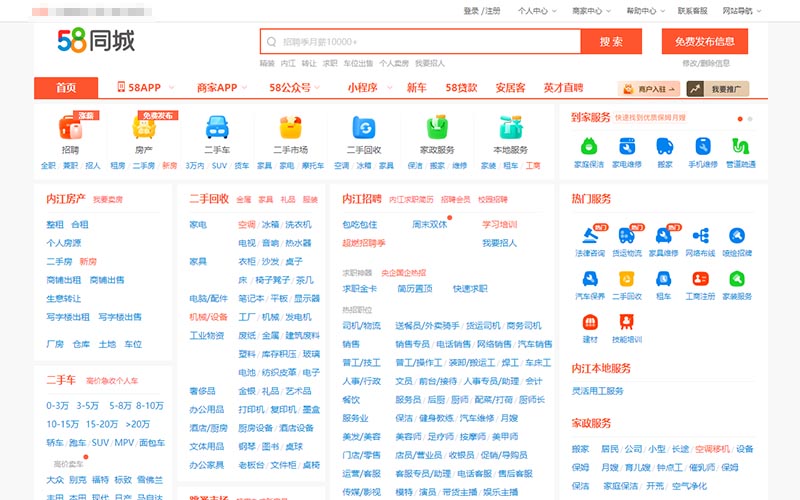The image size is (800, 500).
Task: Open the 家装服务 green icon
Action: pyautogui.click(x=737, y=279)
